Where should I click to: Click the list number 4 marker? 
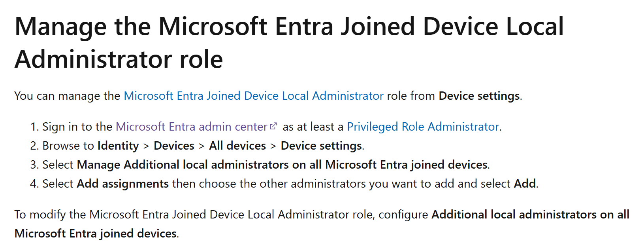[x=34, y=184]
